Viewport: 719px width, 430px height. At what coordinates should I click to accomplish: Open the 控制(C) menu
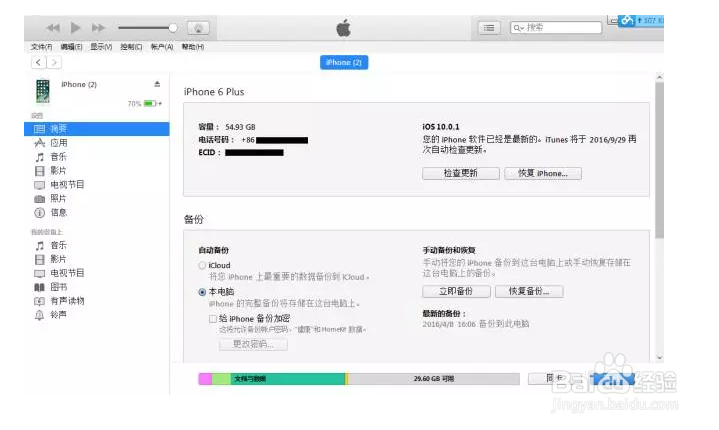click(x=131, y=47)
